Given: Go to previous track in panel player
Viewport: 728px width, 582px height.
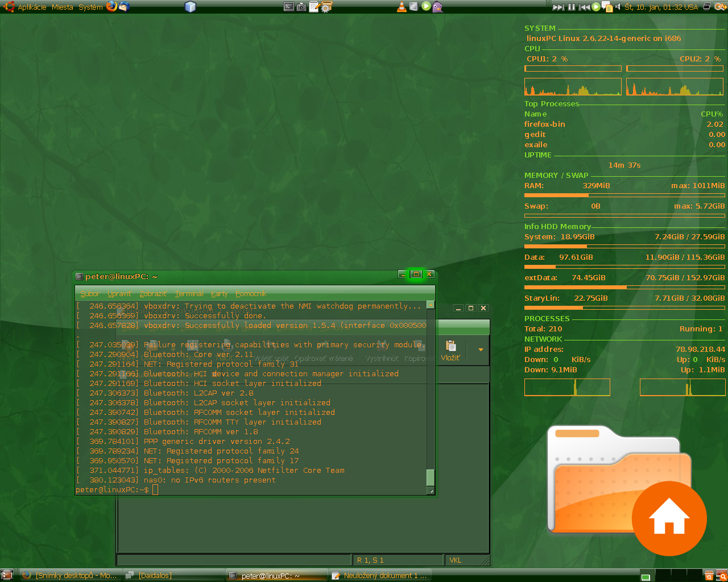Looking at the screenshot, I should pos(584,7).
